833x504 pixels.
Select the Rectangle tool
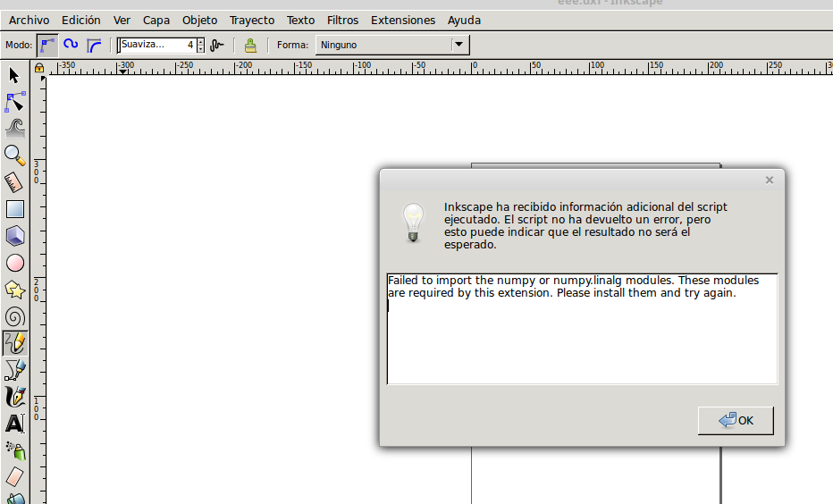[x=14, y=209]
